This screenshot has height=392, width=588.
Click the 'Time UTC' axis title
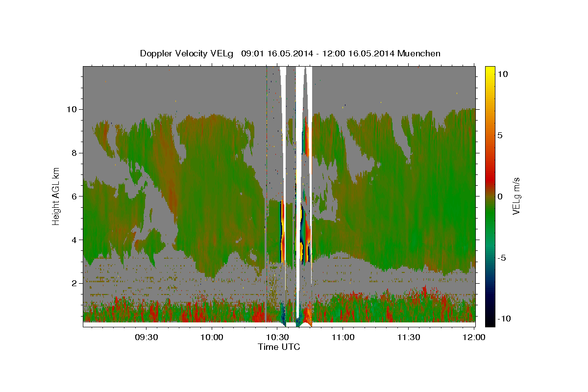[279, 347]
